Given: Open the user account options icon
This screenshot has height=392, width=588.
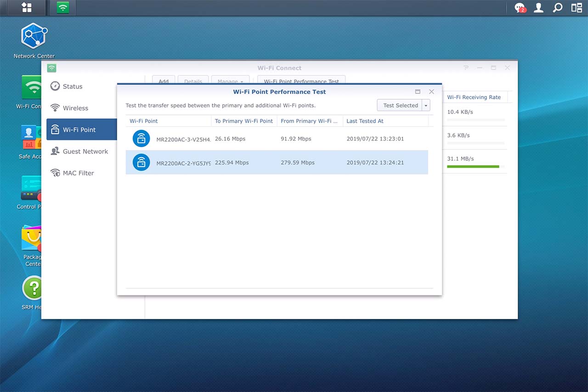Looking at the screenshot, I should [x=538, y=8].
